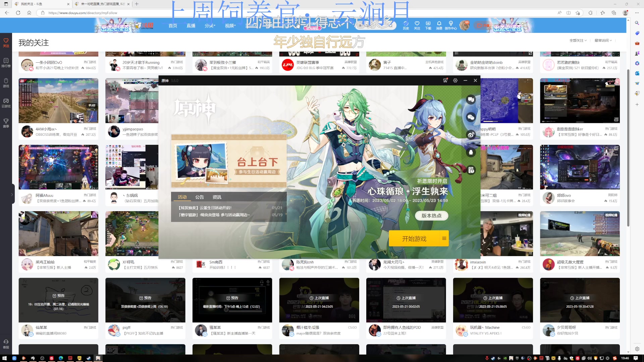Viewport: 644px width, 362px height.
Task: Open new browser tab with plus button
Action: coord(137,4)
